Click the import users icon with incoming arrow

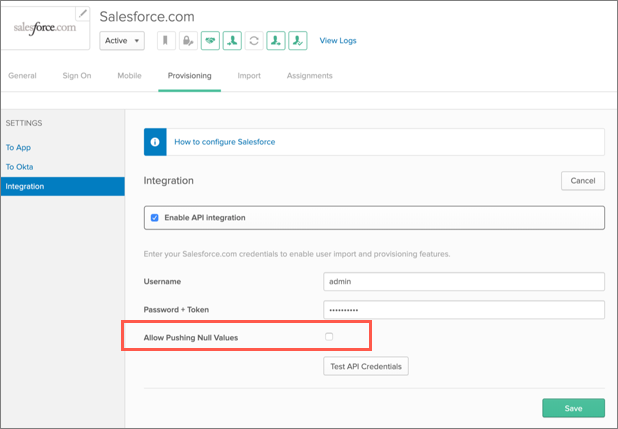232,41
